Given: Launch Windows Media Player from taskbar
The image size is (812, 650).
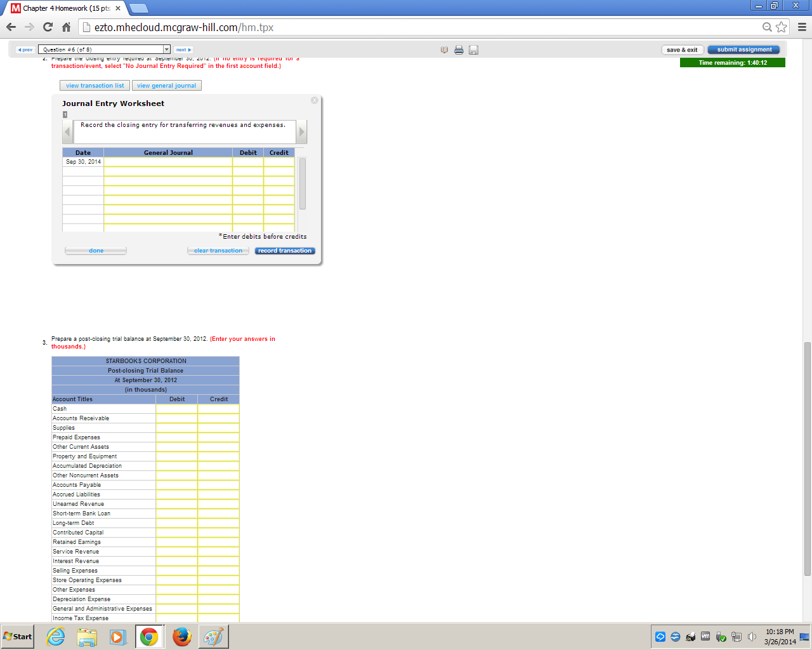Looking at the screenshot, I should (118, 636).
